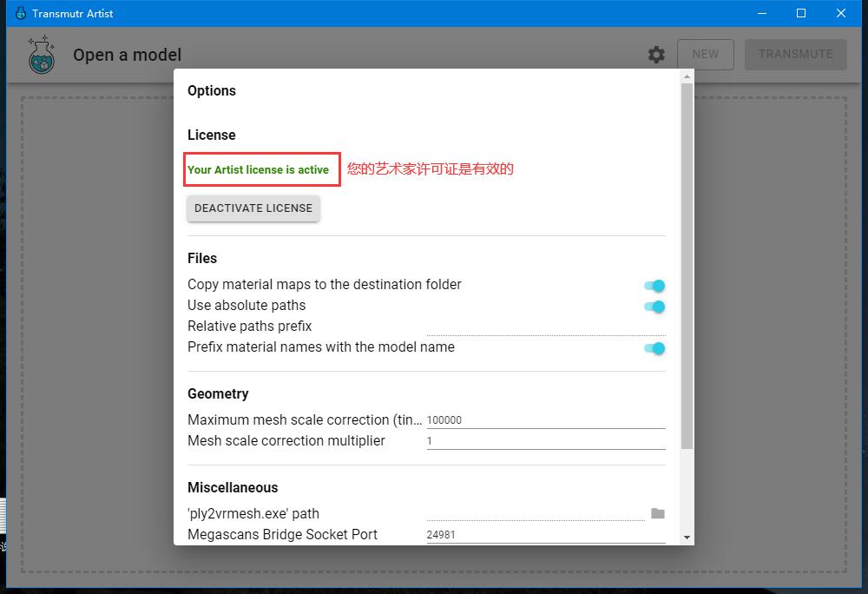The image size is (868, 594).
Task: Click the 'Geometry' section heading
Action: pos(218,394)
